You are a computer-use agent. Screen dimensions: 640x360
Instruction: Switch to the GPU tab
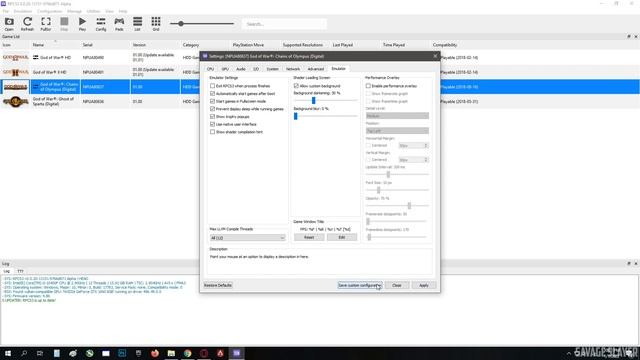225,69
